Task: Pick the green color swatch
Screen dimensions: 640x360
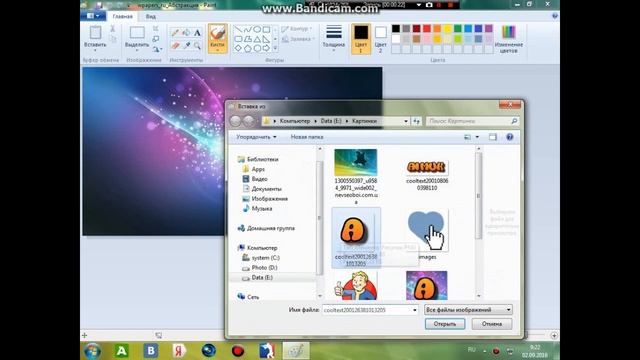Action: pos(458,28)
